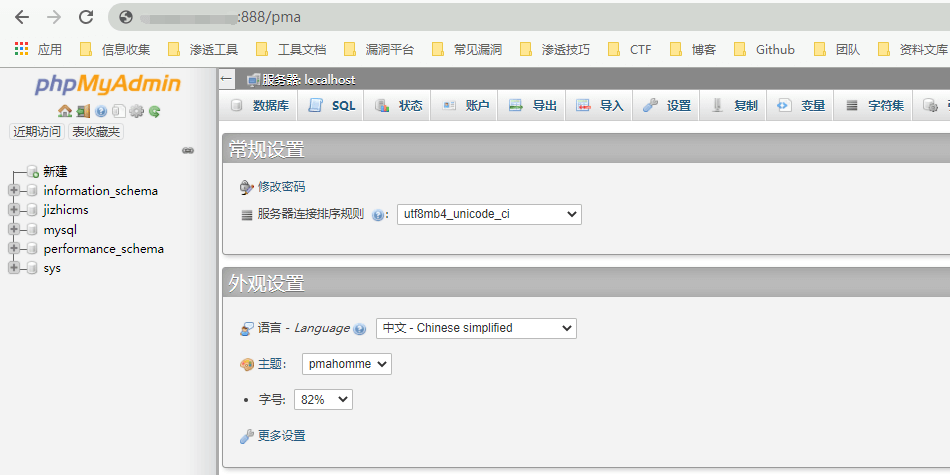Viewport: 950px width, 475px height.
Task: Switch to the 导入 tab
Action: point(599,106)
